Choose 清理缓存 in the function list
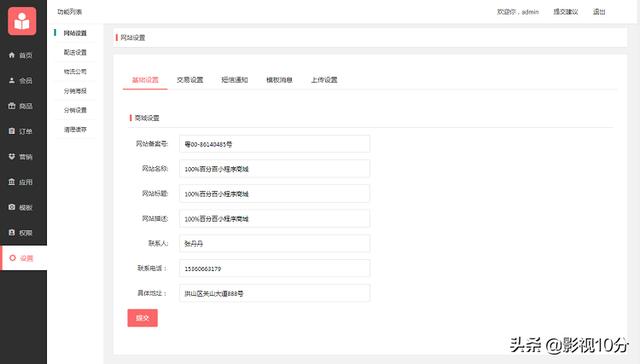 coord(75,129)
